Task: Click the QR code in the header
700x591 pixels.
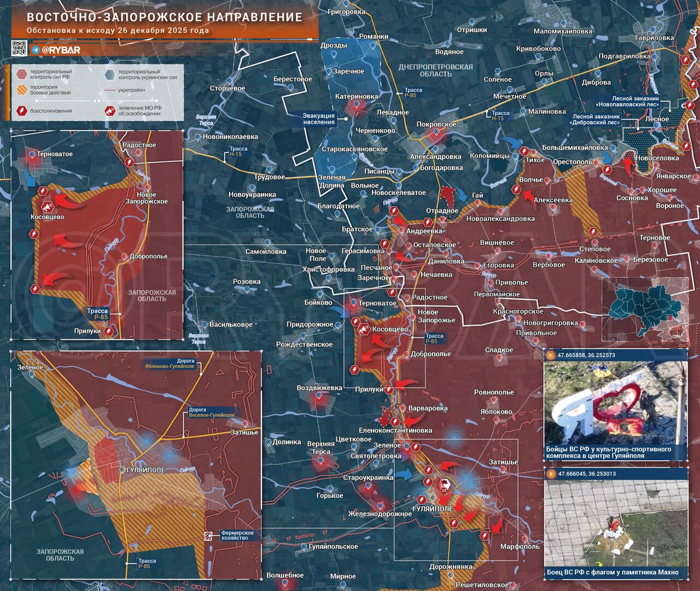Action: (19, 48)
